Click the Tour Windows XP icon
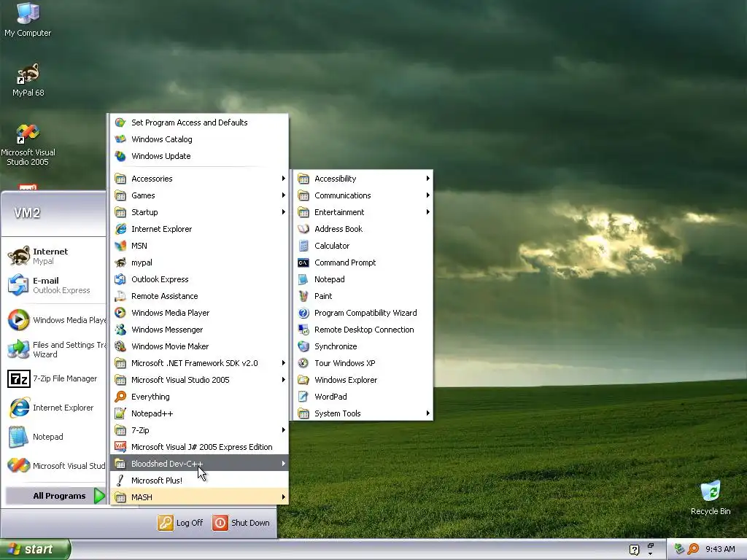The height and width of the screenshot is (560, 747). click(303, 363)
